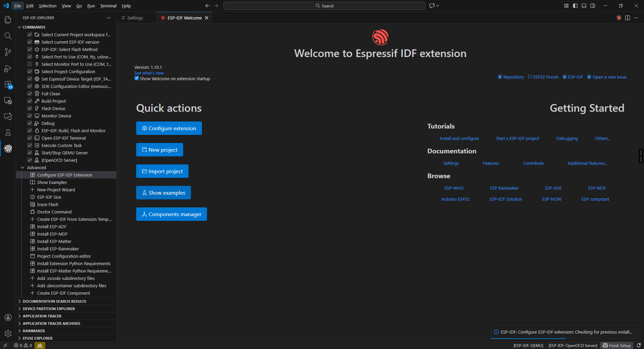Open the Testing flask view
The image size is (644, 349).
click(8, 133)
